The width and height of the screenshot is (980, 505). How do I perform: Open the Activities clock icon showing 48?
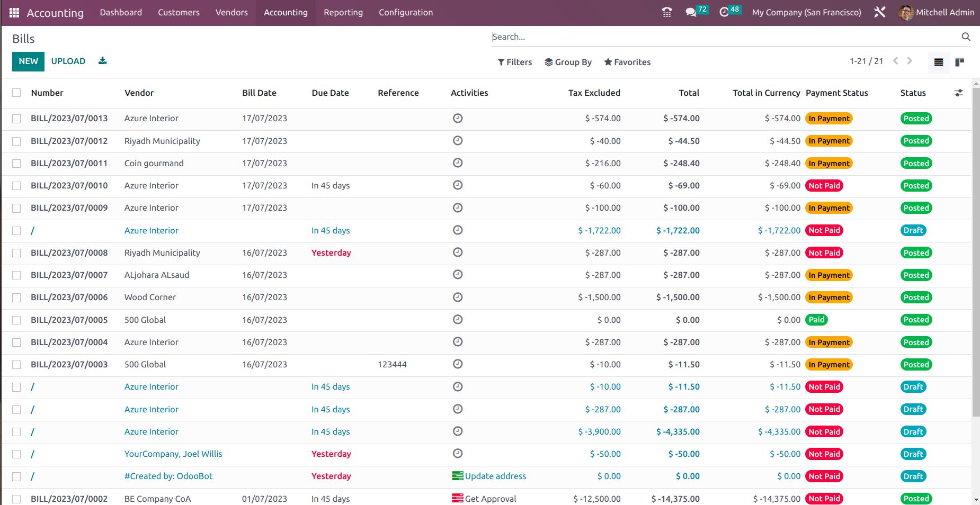click(724, 12)
